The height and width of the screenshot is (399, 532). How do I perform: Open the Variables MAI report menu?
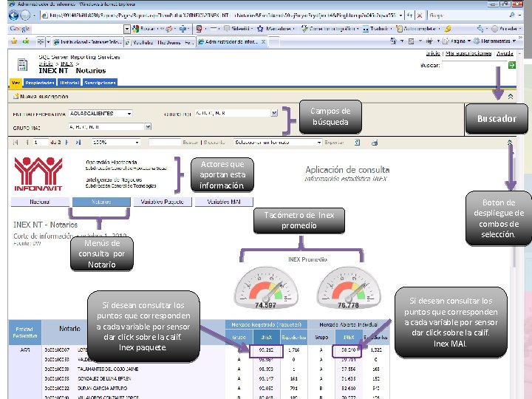pyautogui.click(x=224, y=202)
